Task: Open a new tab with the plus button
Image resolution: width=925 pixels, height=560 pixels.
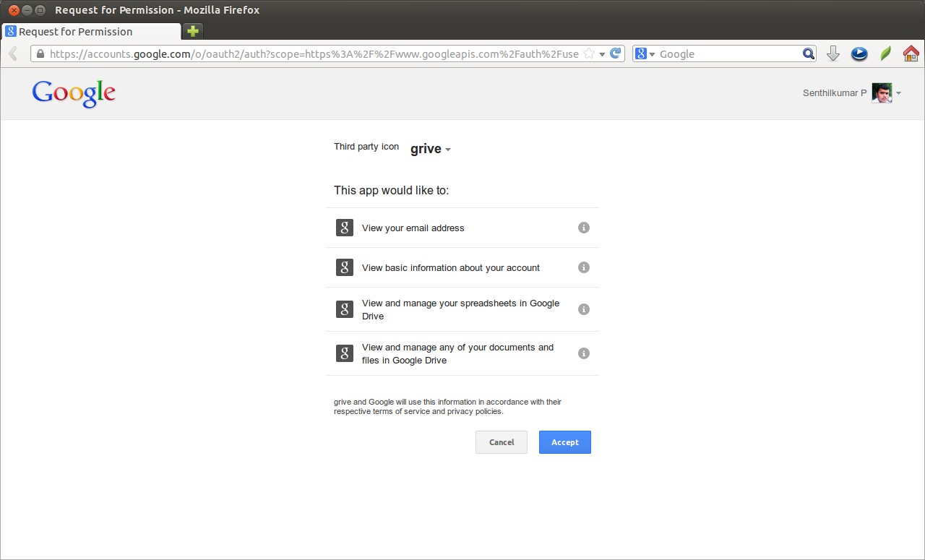Action: click(192, 31)
